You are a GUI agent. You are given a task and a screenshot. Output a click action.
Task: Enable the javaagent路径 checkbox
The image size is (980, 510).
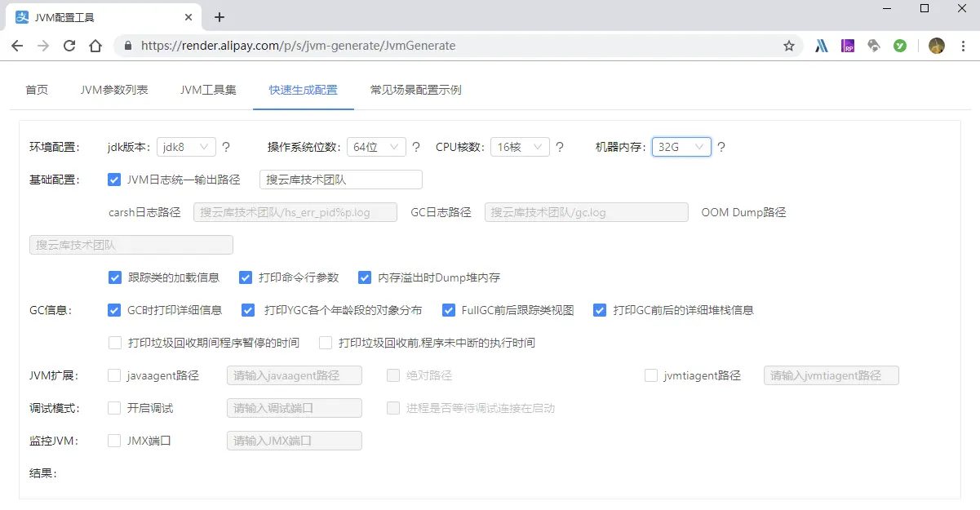114,375
